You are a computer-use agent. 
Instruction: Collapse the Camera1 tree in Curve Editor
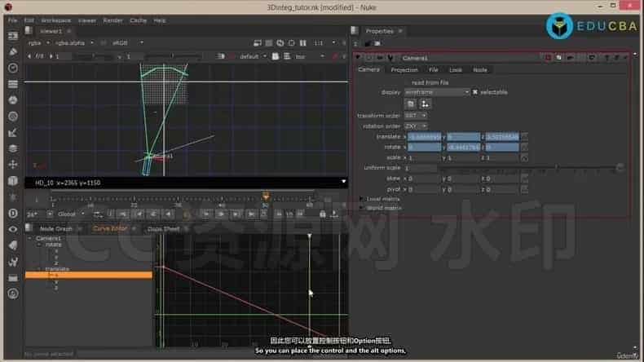29,238
